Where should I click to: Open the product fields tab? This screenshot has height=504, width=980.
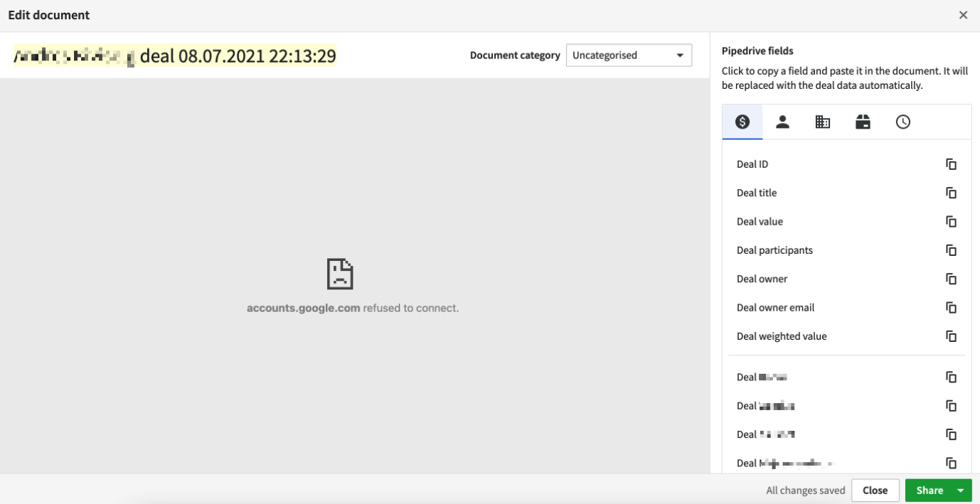pyautogui.click(x=863, y=121)
